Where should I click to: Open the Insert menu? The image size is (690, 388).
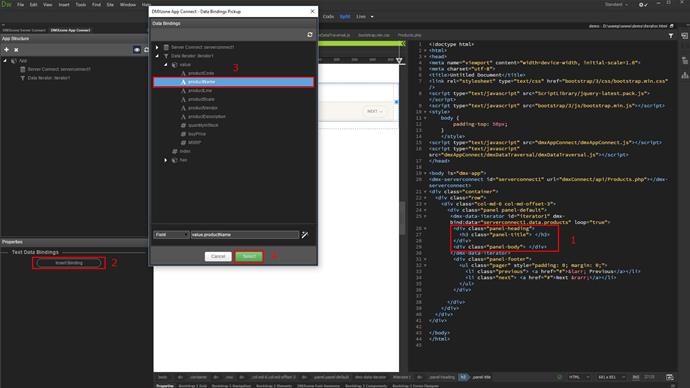(64, 4)
